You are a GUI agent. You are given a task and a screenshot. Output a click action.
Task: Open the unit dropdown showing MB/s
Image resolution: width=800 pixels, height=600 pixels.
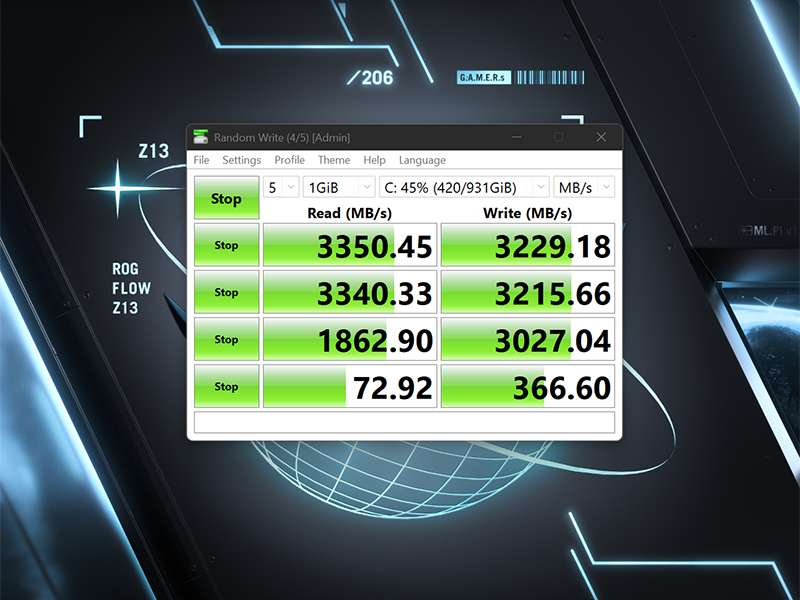click(x=584, y=187)
